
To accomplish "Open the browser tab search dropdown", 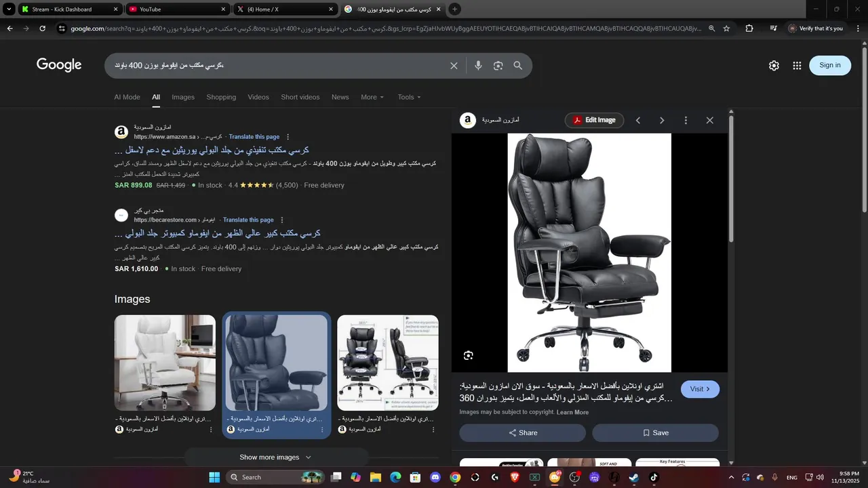I will (9, 9).
